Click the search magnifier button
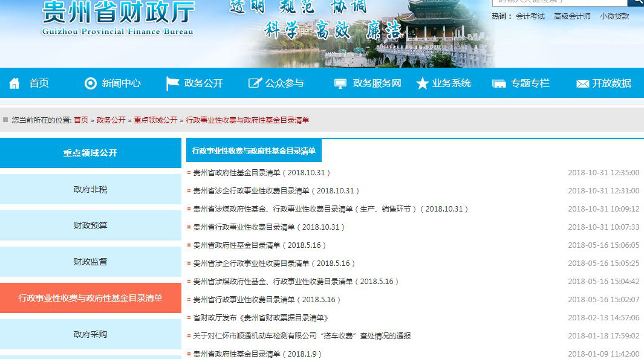The height and width of the screenshot is (359, 644). tap(636, 2)
